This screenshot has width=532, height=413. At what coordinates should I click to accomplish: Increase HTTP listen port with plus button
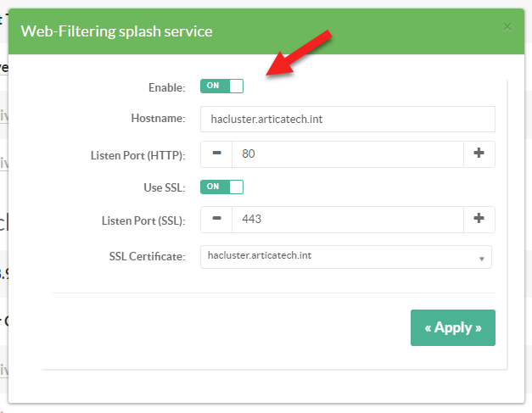[479, 154]
